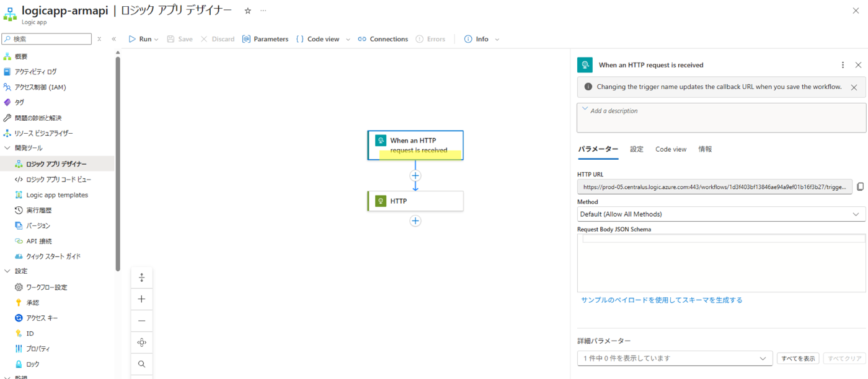The width and height of the screenshot is (868, 379).
Task: Open Logic app templates
Action: (x=57, y=195)
